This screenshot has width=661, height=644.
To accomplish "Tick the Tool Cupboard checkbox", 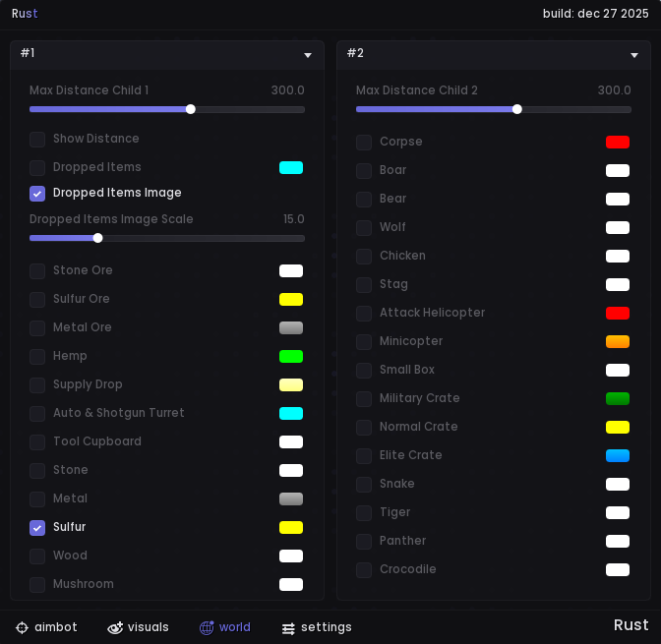I will point(37,442).
